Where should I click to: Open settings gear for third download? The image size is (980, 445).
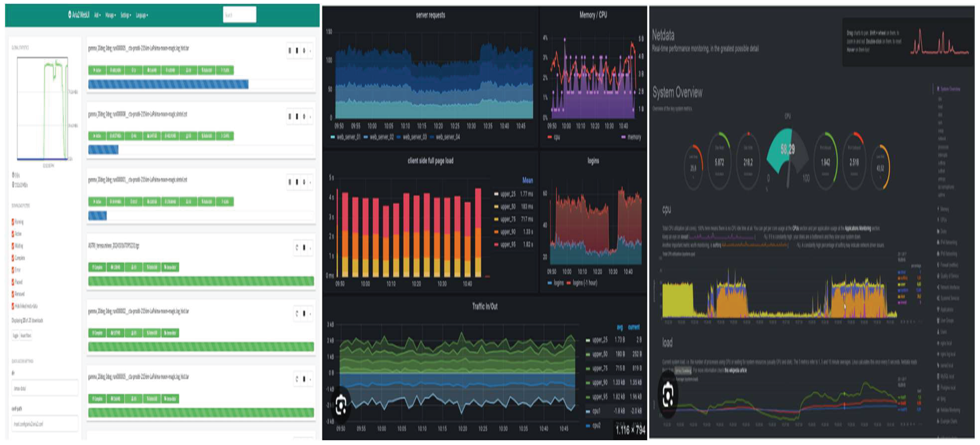304,182
